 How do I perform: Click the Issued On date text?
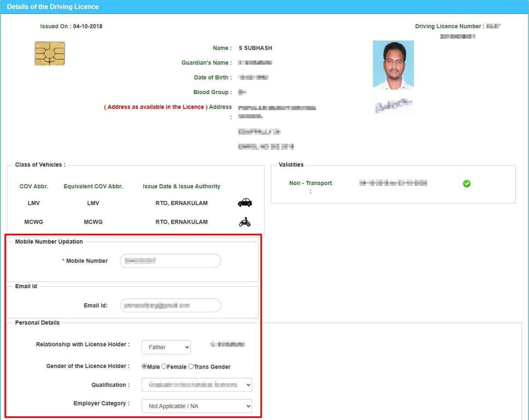tap(71, 26)
